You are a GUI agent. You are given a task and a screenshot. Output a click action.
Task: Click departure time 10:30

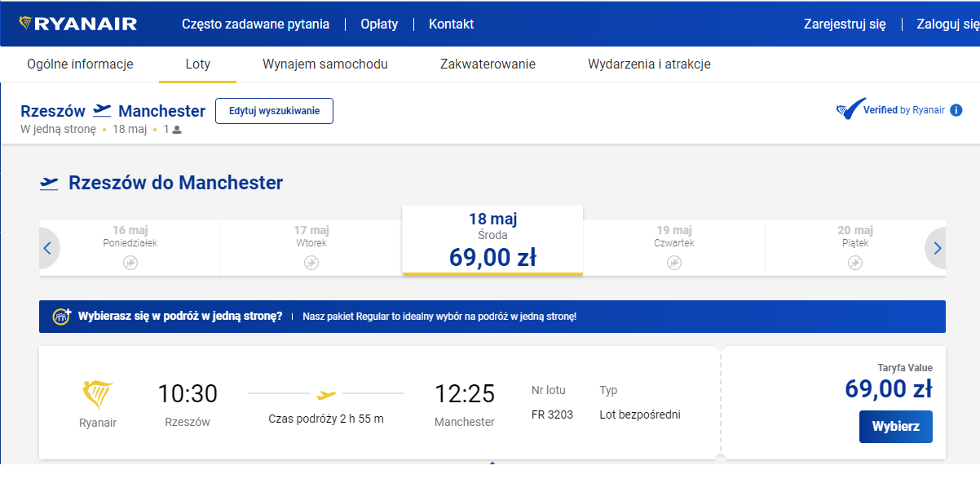pyautogui.click(x=188, y=394)
